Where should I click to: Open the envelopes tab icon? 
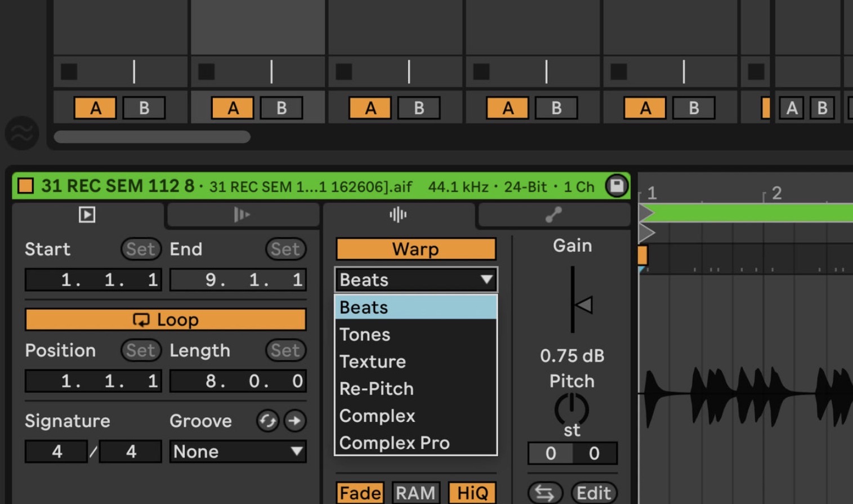click(x=553, y=215)
